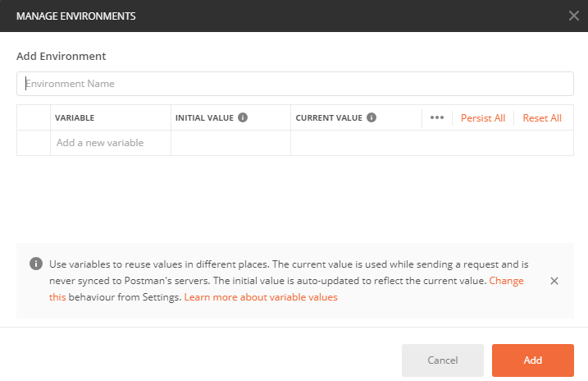
Task: Reset All variable values
Action: click(542, 118)
